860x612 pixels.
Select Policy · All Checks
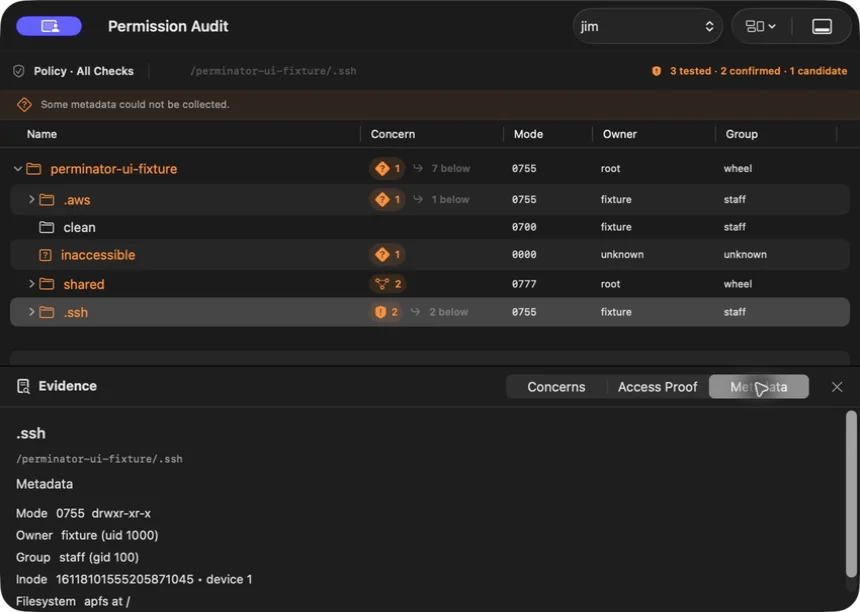83,71
